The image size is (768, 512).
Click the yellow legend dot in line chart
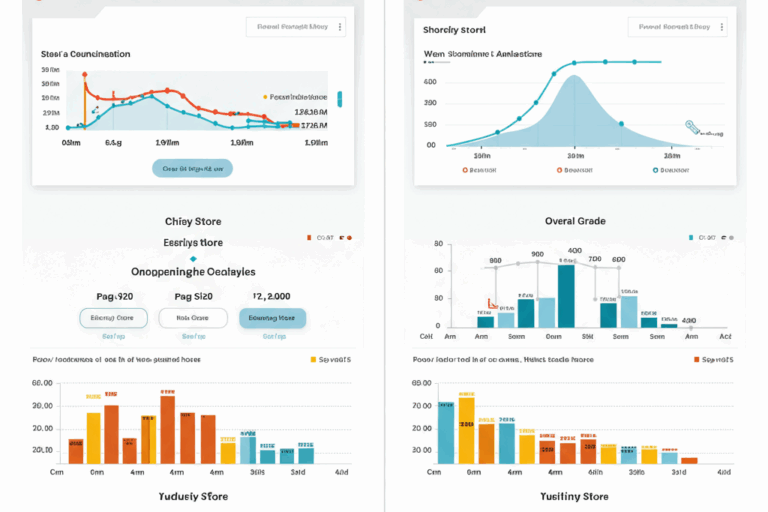[265, 97]
